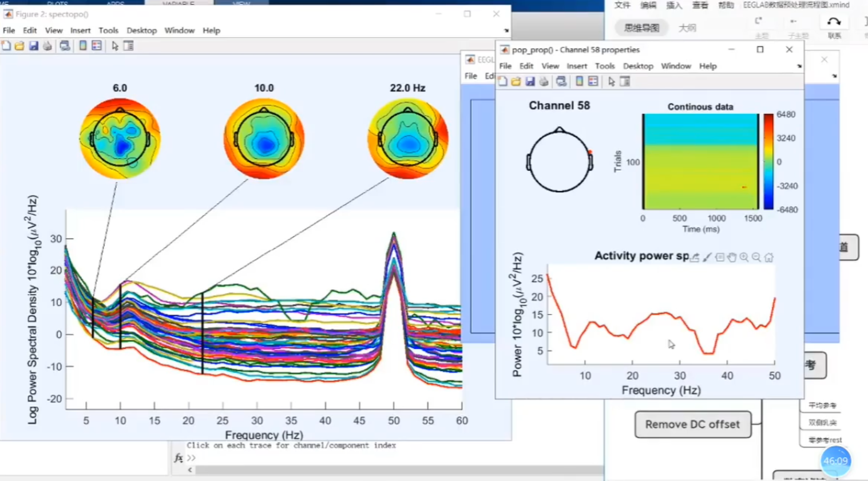Image resolution: width=868 pixels, height=481 pixels.
Task: Expand overflow arrow in spectopo menu bar
Action: 506,31
